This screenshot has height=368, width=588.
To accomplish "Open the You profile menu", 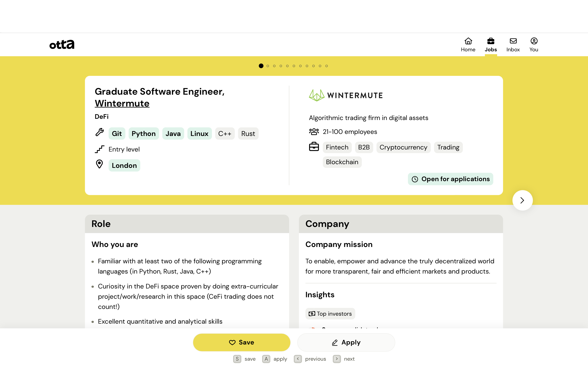I will point(534,45).
